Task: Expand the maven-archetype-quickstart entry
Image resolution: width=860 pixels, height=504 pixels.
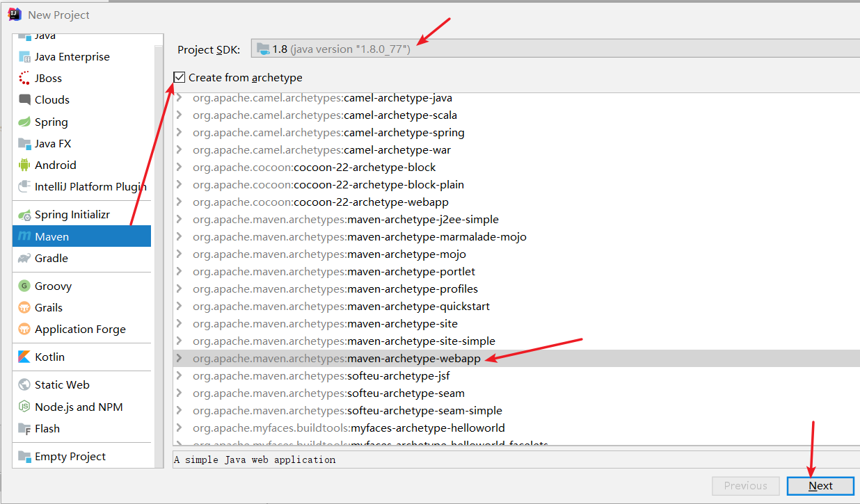Action: point(180,307)
